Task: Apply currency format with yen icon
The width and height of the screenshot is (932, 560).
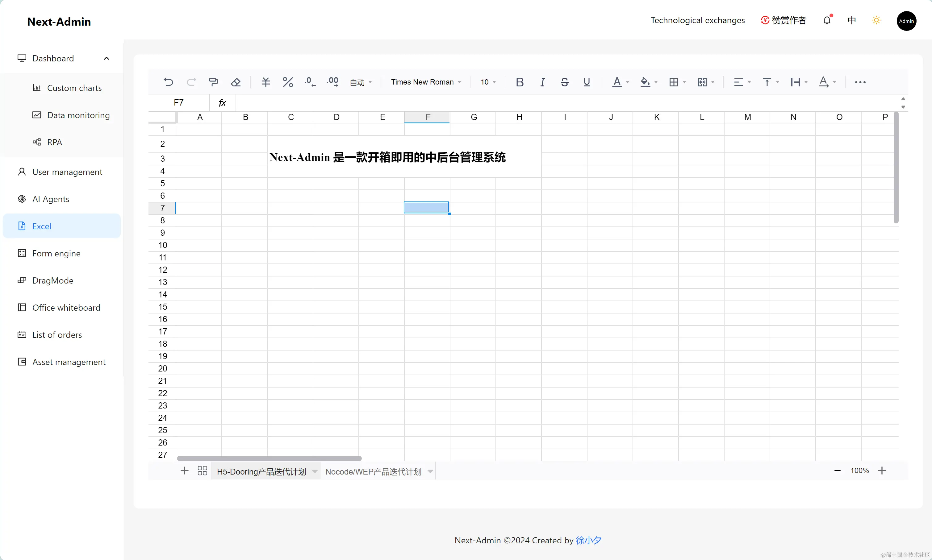Action: (x=266, y=82)
